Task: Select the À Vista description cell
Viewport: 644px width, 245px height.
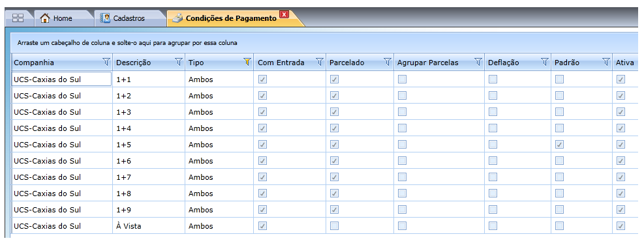Action: [x=149, y=226]
